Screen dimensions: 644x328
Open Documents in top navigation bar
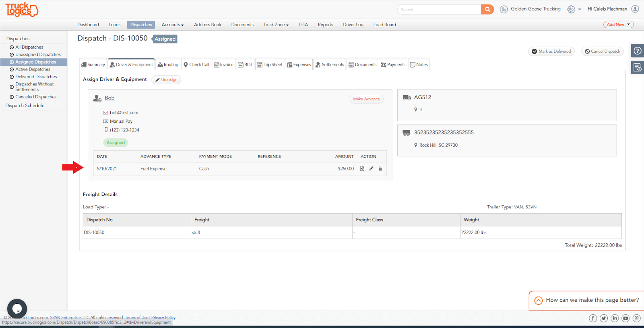[x=242, y=25]
